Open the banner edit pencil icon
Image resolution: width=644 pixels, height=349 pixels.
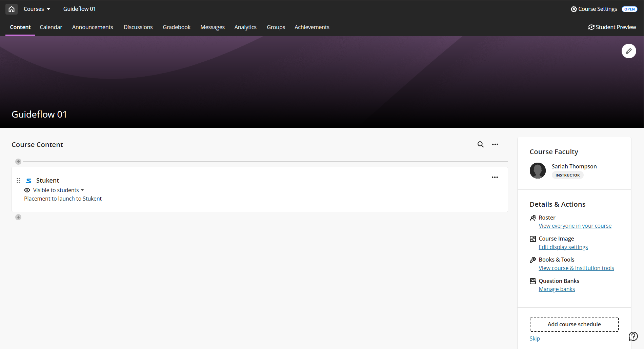(x=628, y=51)
